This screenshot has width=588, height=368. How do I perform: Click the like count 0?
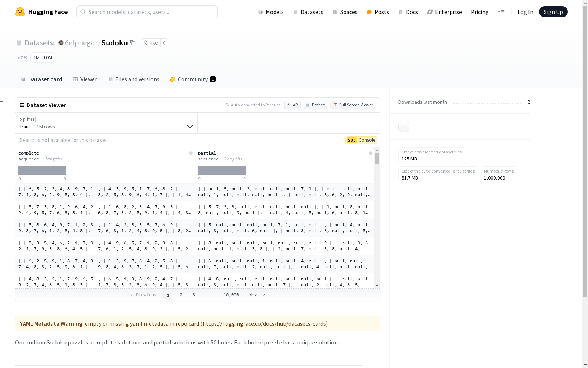(x=164, y=43)
